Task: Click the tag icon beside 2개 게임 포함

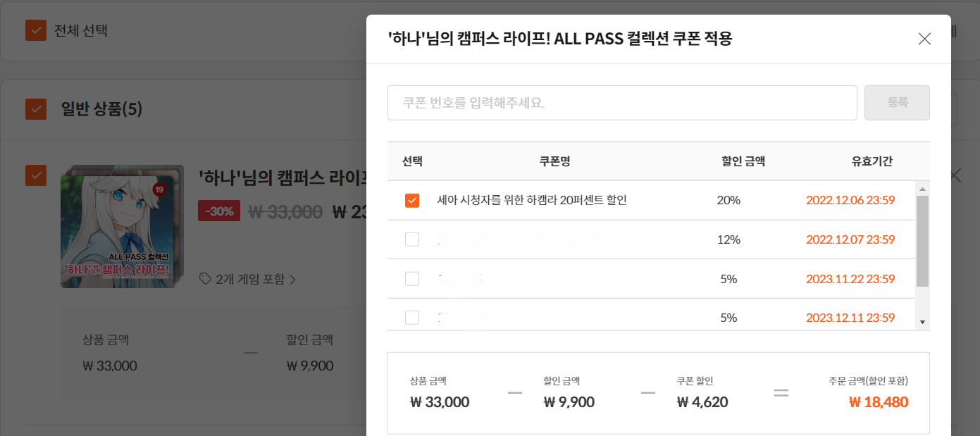Action: [205, 279]
